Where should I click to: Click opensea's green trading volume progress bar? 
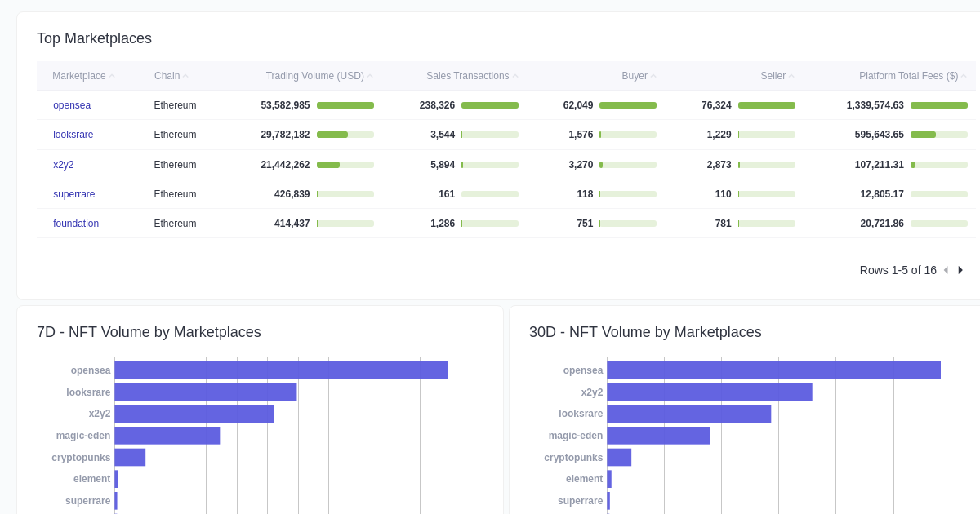[345, 104]
